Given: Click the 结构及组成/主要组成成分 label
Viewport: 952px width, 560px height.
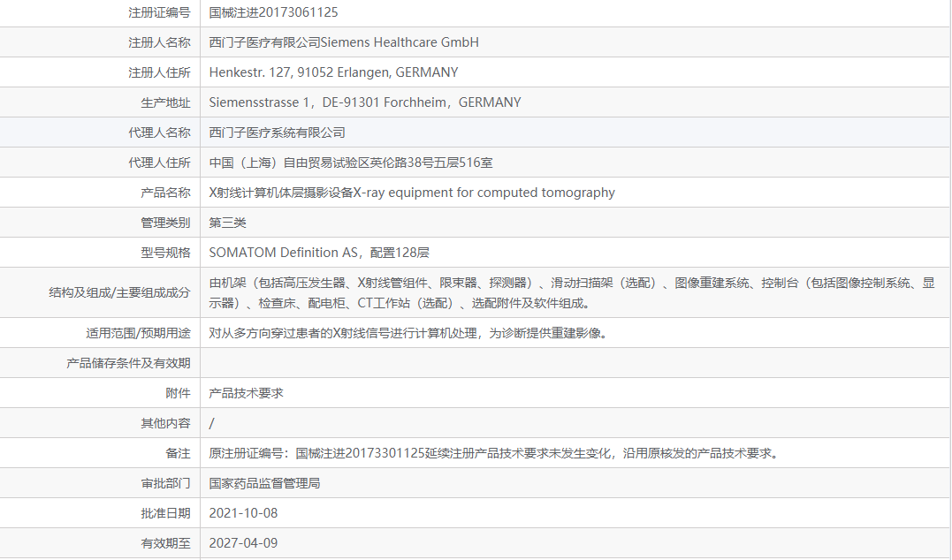Looking at the screenshot, I should click(x=119, y=292).
